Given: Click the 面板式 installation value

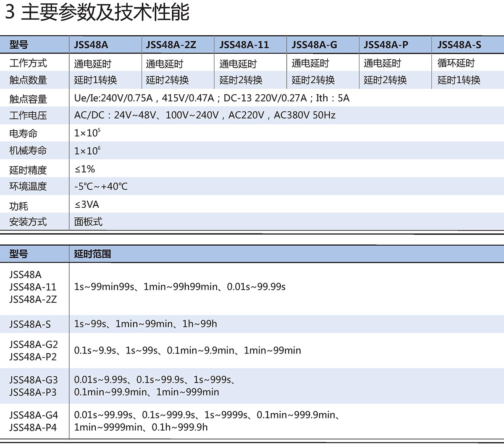Looking at the screenshot, I should (x=88, y=222).
